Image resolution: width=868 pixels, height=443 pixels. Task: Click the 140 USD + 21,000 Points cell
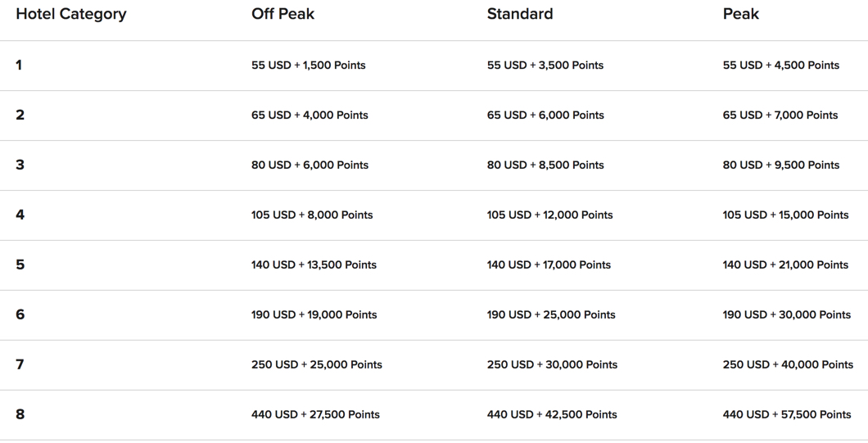point(785,264)
